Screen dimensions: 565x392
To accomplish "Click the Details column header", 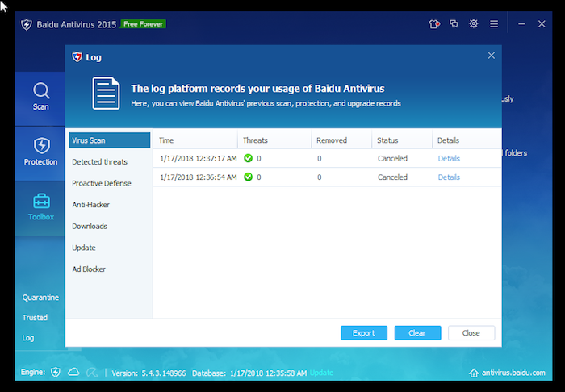I will (467, 140).
